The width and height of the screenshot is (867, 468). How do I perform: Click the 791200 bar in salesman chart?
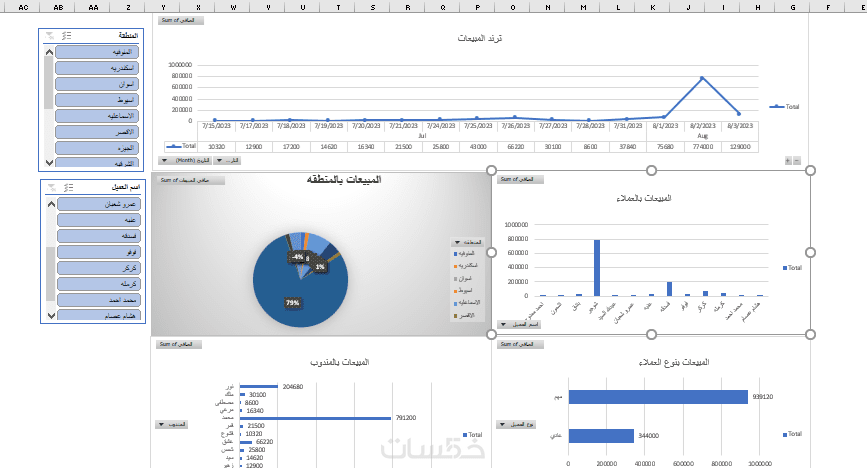[315, 418]
